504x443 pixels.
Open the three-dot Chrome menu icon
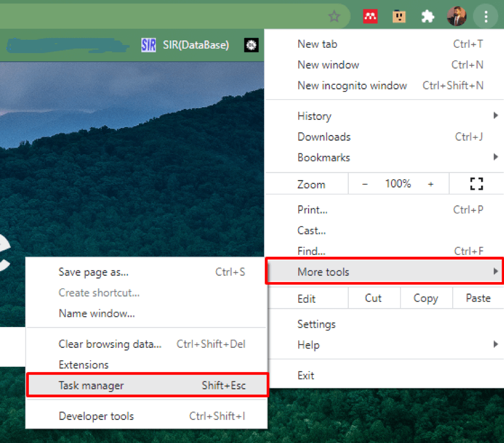(486, 16)
